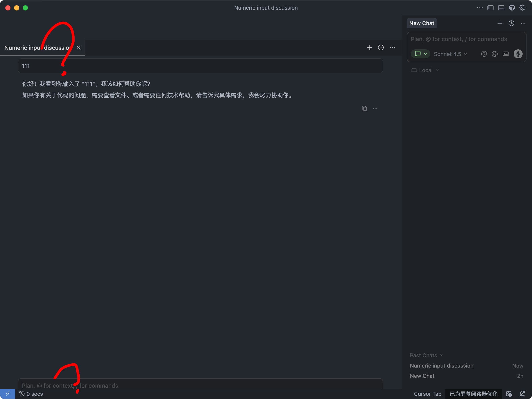Toggle the primary sidebar layout icon

[x=490, y=8]
